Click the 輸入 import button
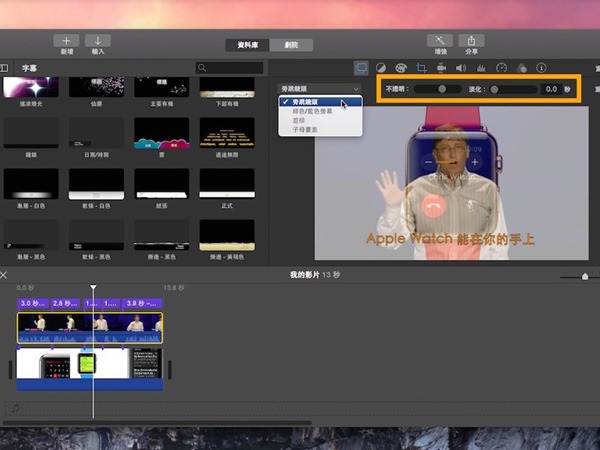This screenshot has width=600, height=450. pyautogui.click(x=98, y=44)
